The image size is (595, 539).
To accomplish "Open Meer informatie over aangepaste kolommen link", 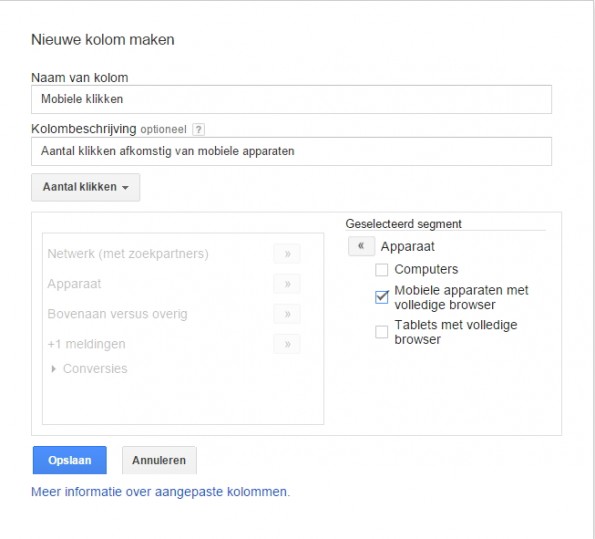I will 161,492.
